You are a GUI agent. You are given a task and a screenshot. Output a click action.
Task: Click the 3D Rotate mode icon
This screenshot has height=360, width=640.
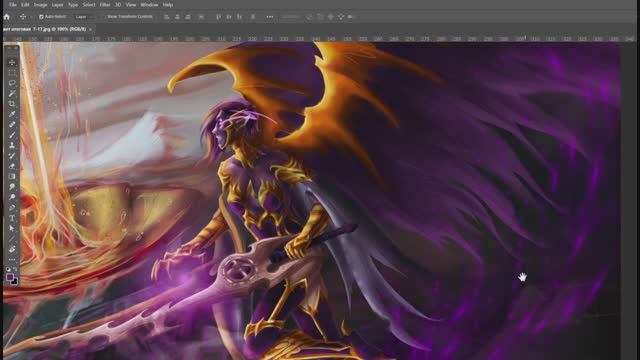point(309,17)
